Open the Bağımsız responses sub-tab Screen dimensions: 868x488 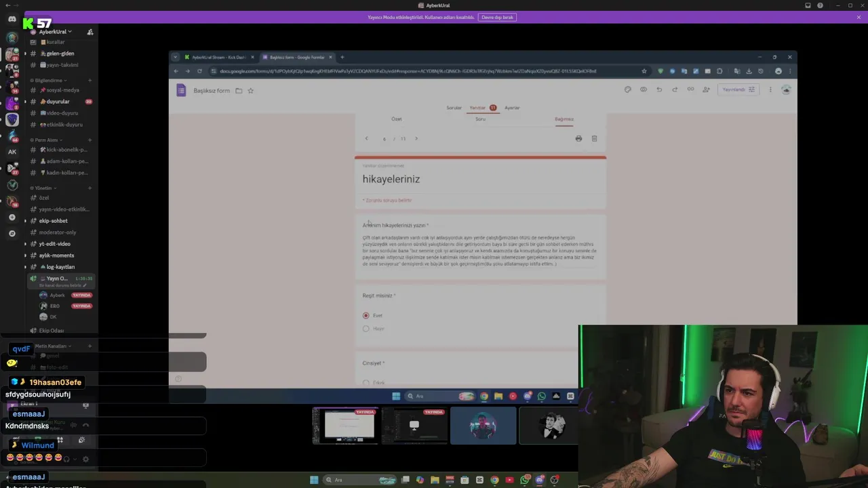pyautogui.click(x=564, y=119)
